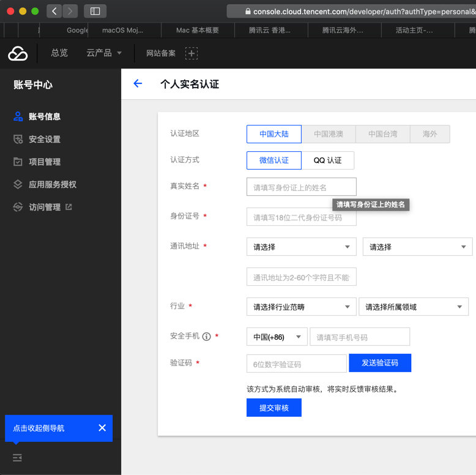
Task: Click the phone number input field
Action: click(360, 337)
